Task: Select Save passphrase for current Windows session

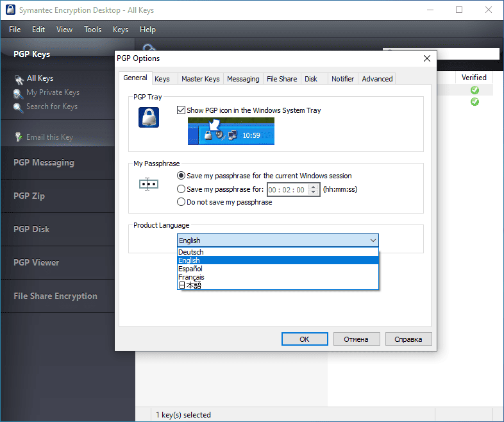Action: (x=181, y=176)
